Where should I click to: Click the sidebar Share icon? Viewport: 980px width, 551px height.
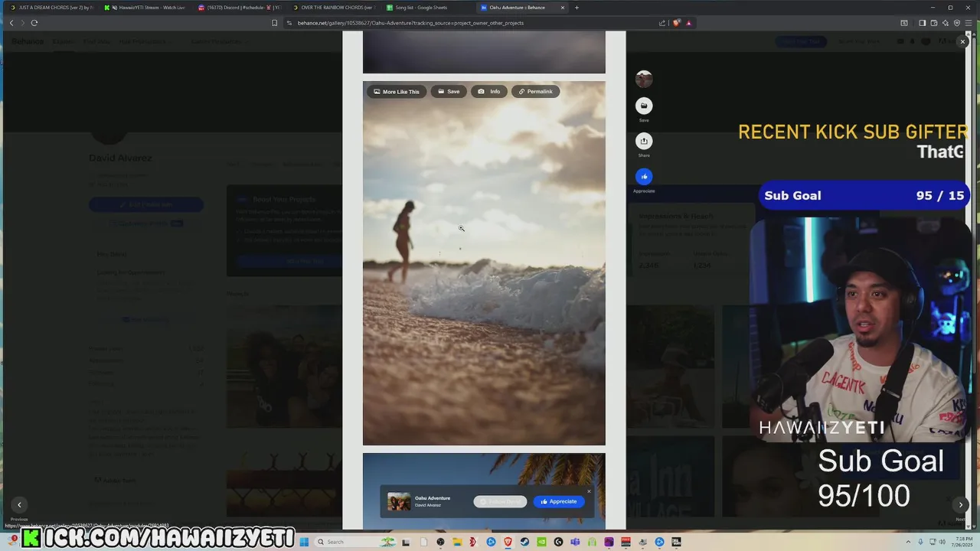644,141
